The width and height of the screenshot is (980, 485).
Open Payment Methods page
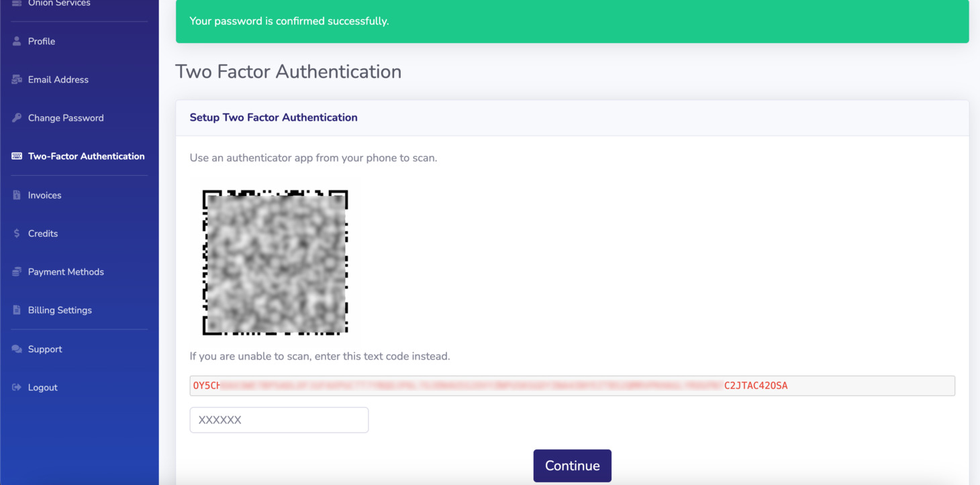click(x=66, y=272)
